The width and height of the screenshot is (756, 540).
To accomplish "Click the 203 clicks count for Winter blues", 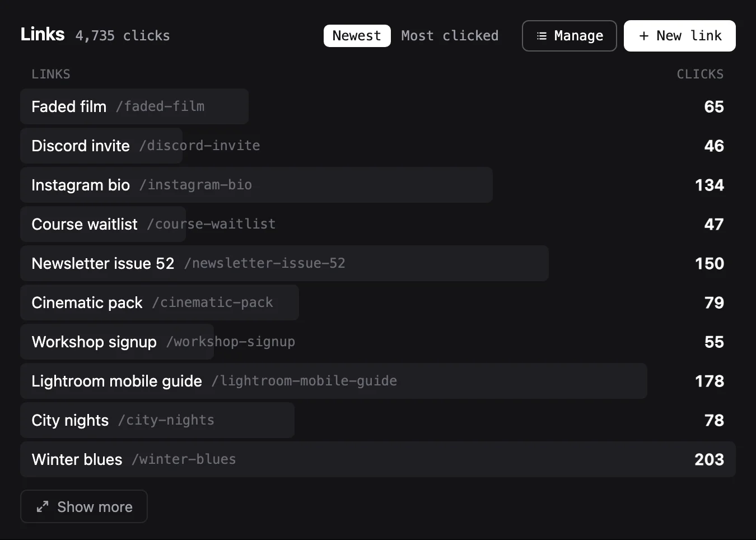I will tap(709, 459).
